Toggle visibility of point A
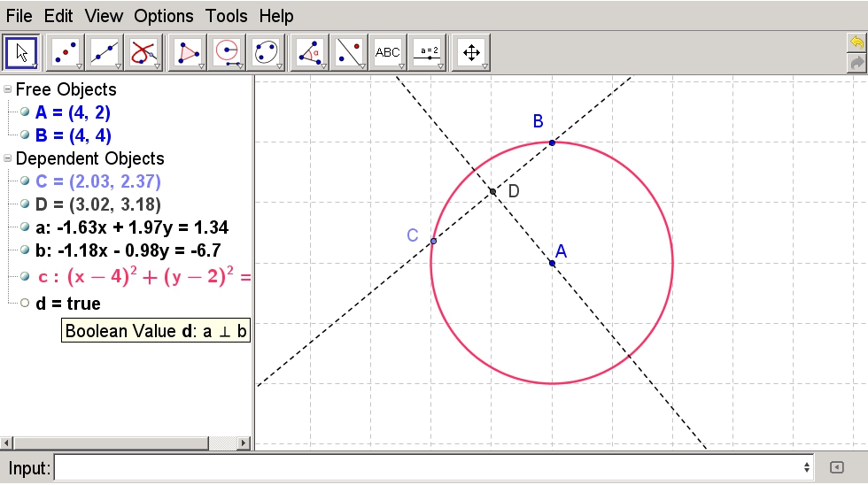The width and height of the screenshot is (868, 485). pyautogui.click(x=25, y=112)
